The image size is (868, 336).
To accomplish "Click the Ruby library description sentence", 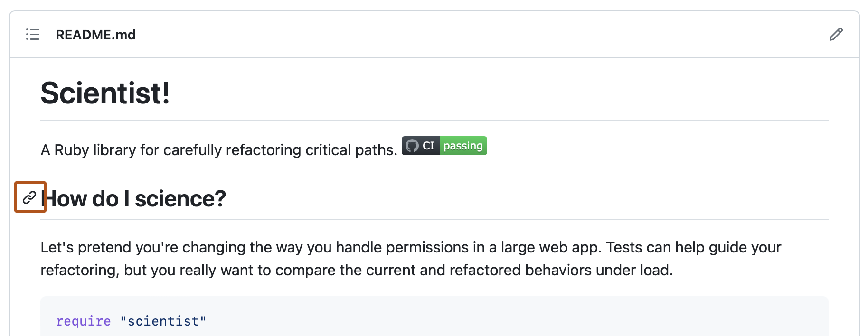I will [x=218, y=149].
